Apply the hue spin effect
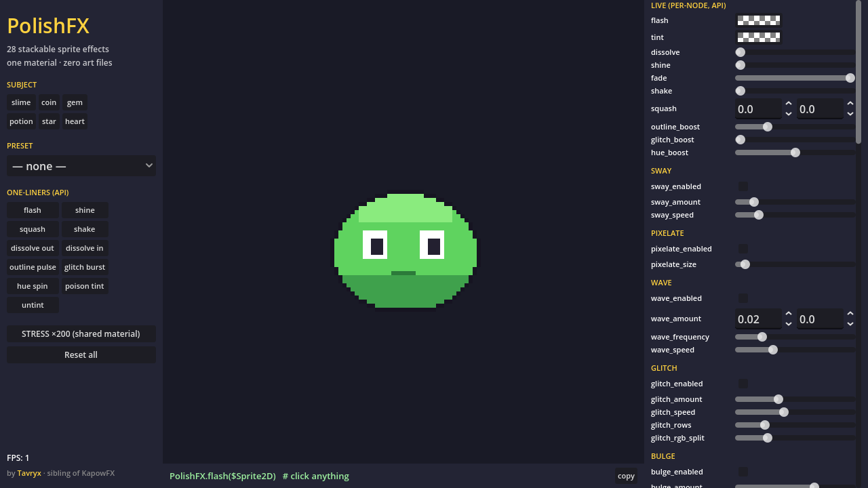 33,286
